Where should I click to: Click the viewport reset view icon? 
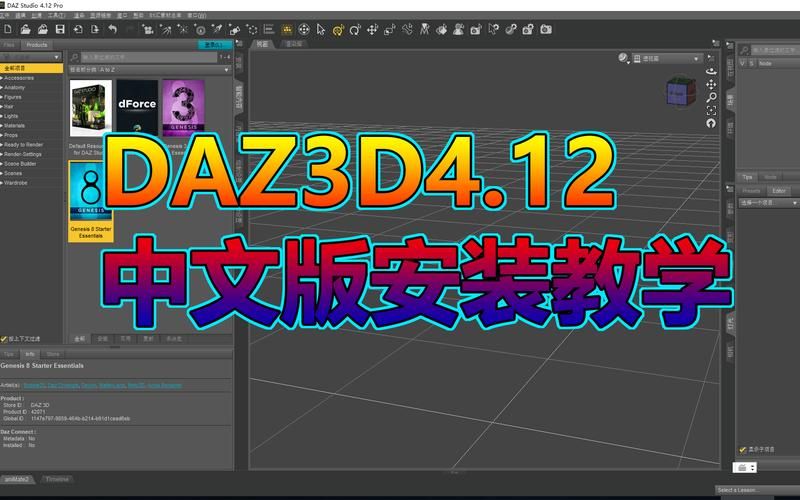tap(711, 123)
